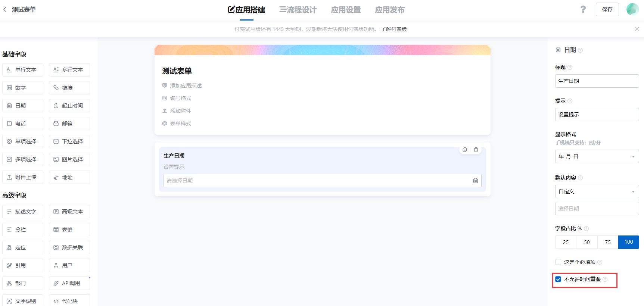The width and height of the screenshot is (644, 306).
Task: Edit the 提示 input field
Action: (x=597, y=115)
